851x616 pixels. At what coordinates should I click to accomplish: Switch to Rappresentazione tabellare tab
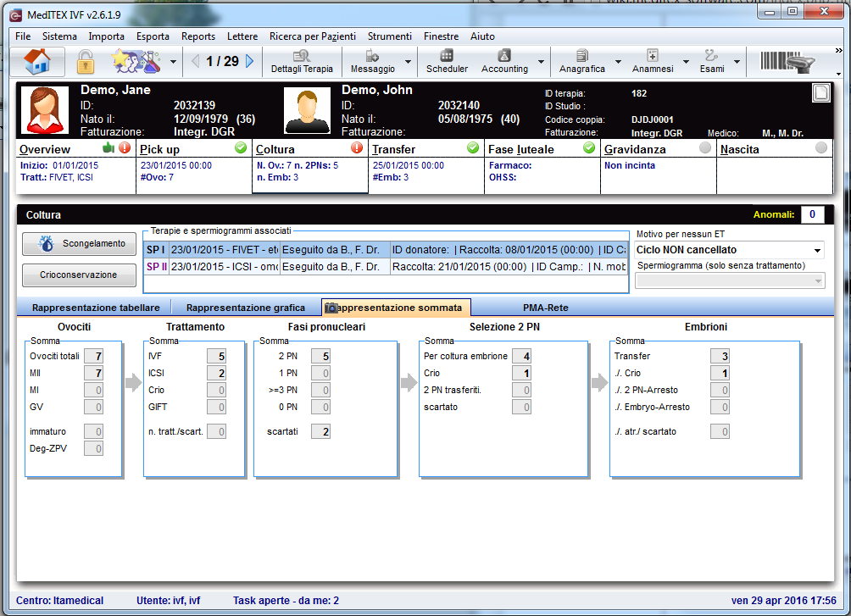coord(96,308)
